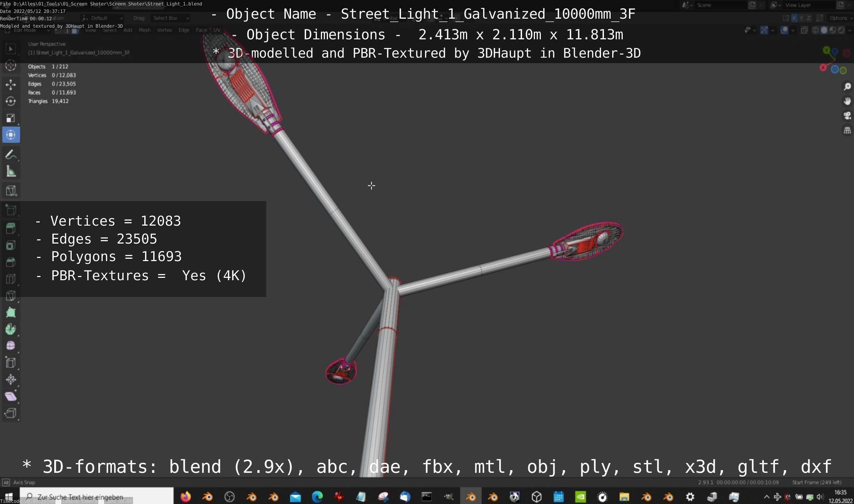This screenshot has width=854, height=504.
Task: Choose the Rotate tool
Action: [11, 101]
